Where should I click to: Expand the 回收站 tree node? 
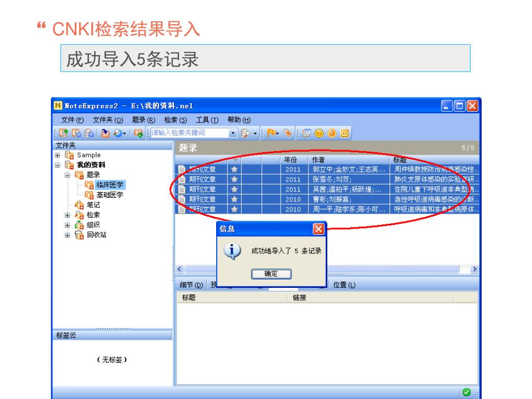(67, 235)
